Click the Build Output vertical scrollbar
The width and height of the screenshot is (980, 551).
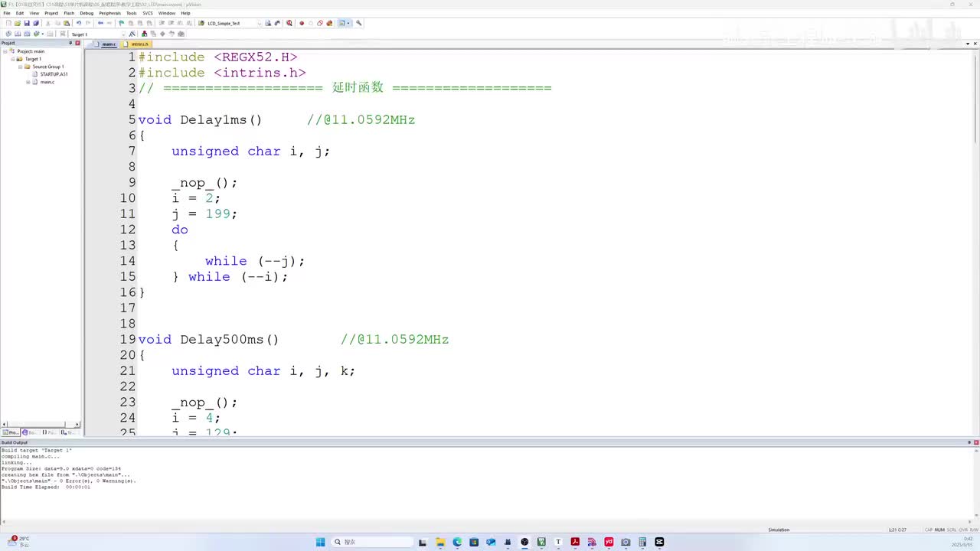click(976, 484)
